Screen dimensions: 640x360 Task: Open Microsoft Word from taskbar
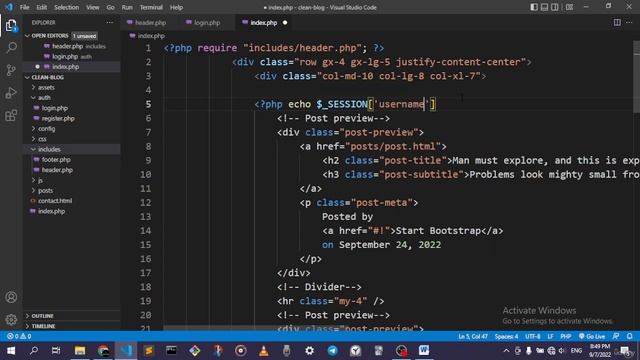424,351
